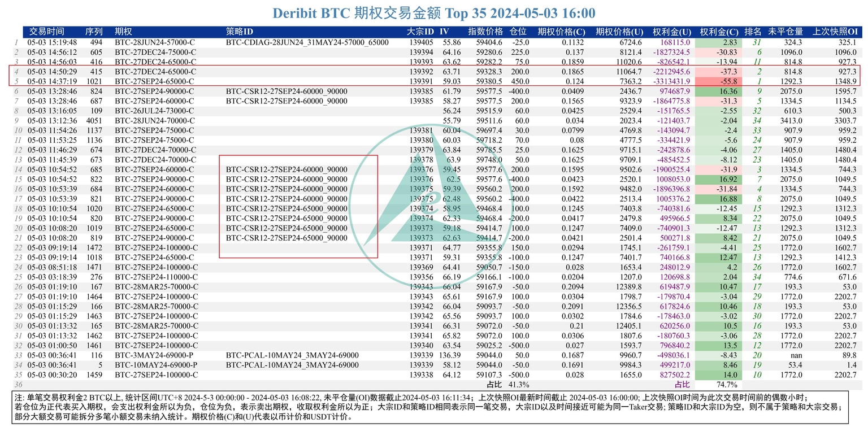Select the 仓位 column header
Image resolution: width=868 pixels, height=427 pixels.
click(x=518, y=32)
